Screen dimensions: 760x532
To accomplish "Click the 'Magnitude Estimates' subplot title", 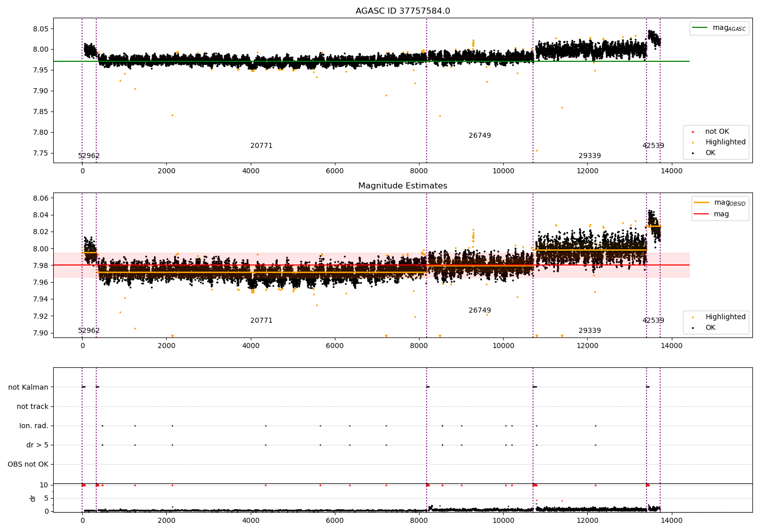I will (x=403, y=186).
